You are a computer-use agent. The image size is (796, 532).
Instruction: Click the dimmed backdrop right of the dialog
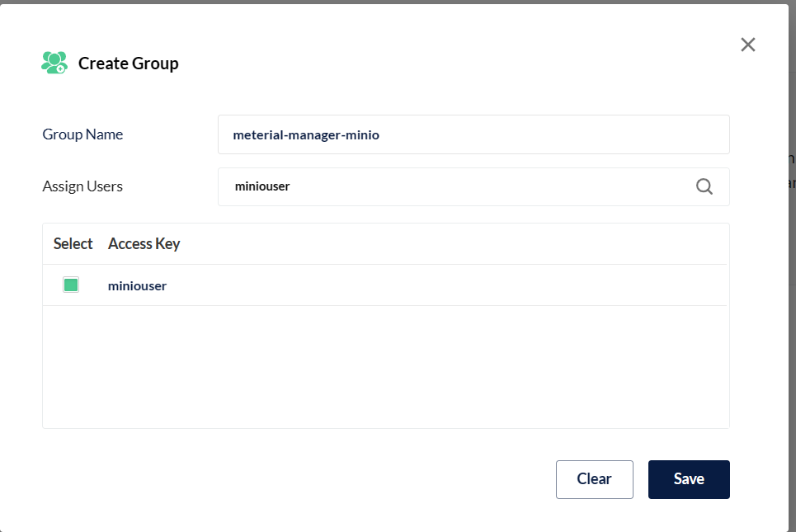tap(792, 330)
